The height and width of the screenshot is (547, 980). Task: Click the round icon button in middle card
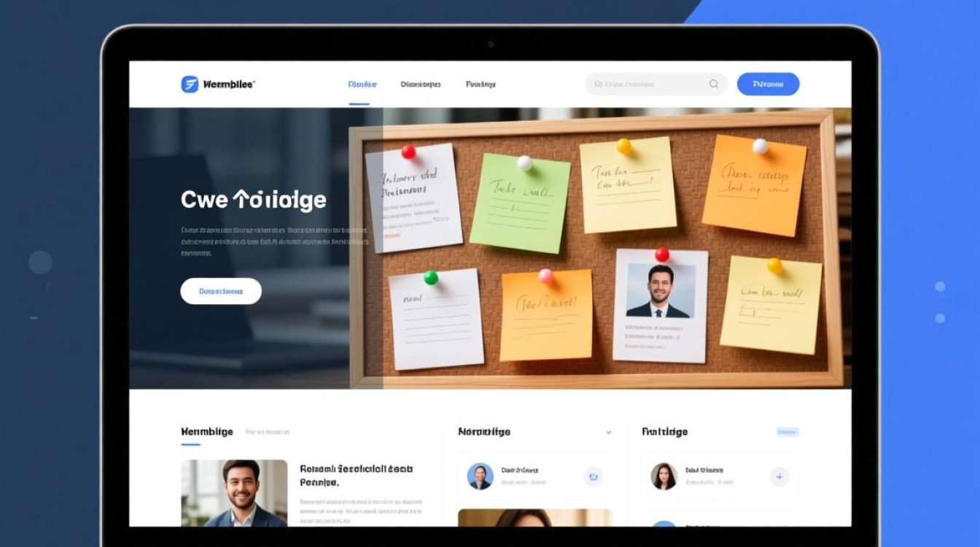[x=593, y=477]
